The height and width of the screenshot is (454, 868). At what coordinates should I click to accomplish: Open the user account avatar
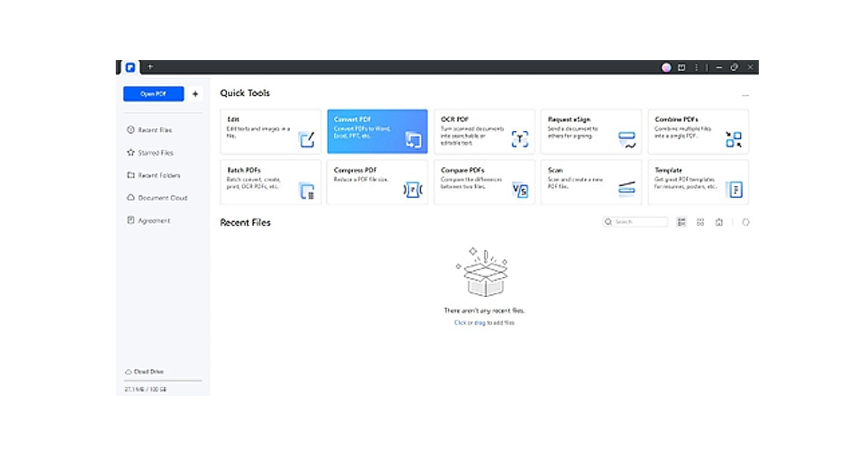(666, 67)
